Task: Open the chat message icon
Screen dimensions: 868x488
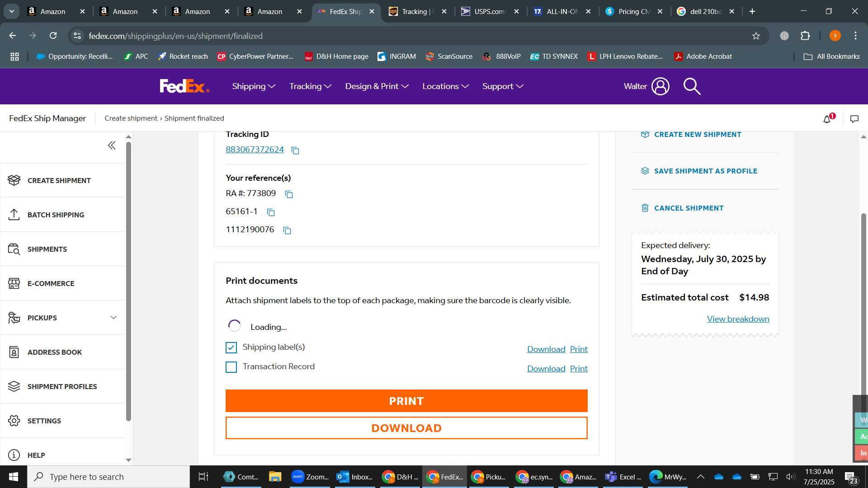Action: [x=854, y=119]
